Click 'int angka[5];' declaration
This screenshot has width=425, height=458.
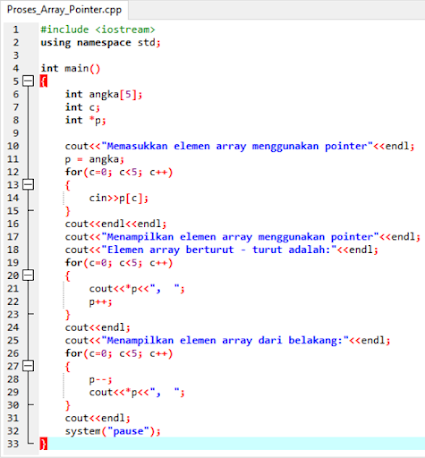click(x=104, y=94)
